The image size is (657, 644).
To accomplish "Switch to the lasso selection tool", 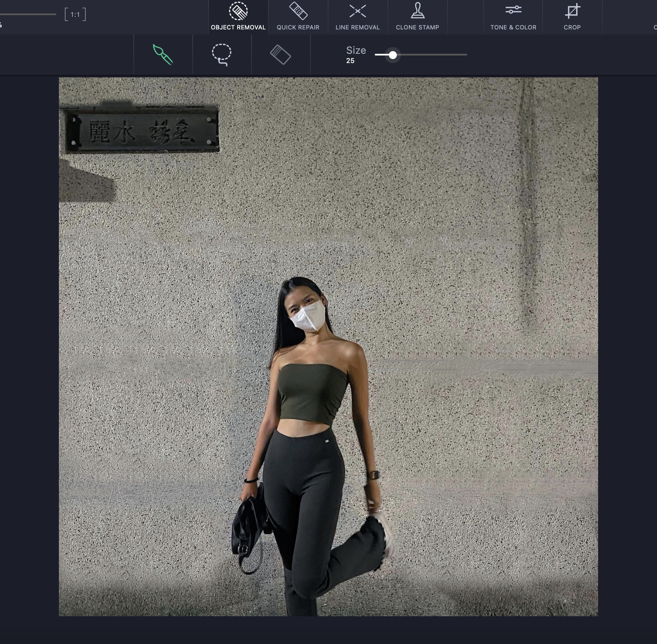I will (221, 55).
